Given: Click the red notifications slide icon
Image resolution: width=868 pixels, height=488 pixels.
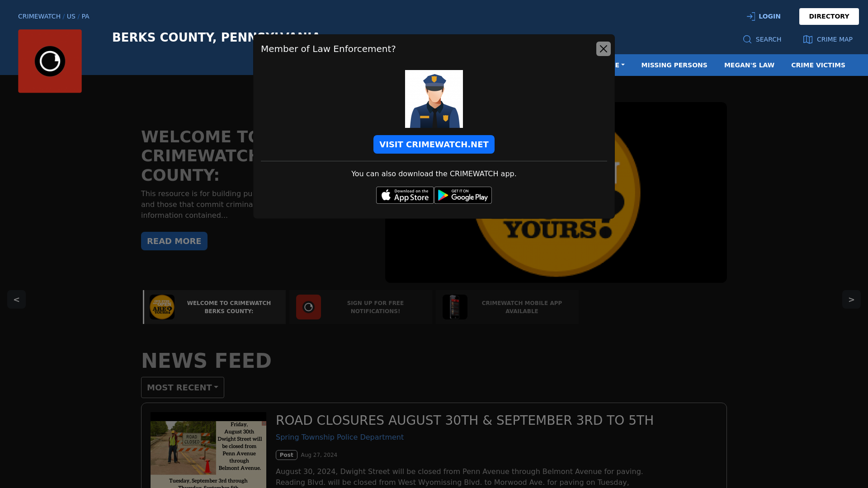Looking at the screenshot, I should click(308, 307).
